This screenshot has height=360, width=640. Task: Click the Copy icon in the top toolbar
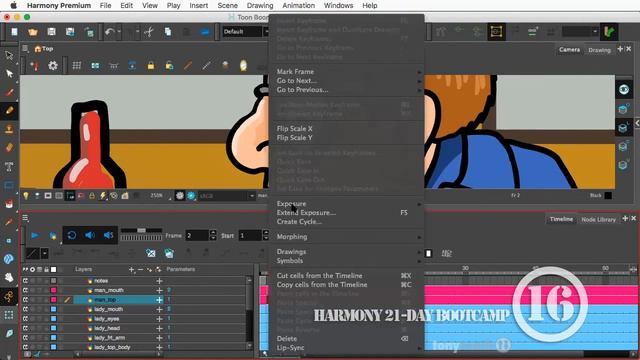tap(168, 32)
